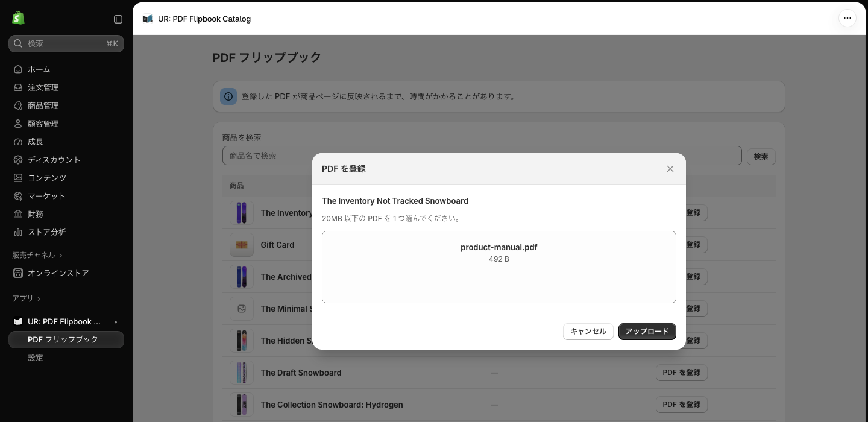Go to 商品管理 in the sidebar
868x422 pixels.
tap(66, 105)
